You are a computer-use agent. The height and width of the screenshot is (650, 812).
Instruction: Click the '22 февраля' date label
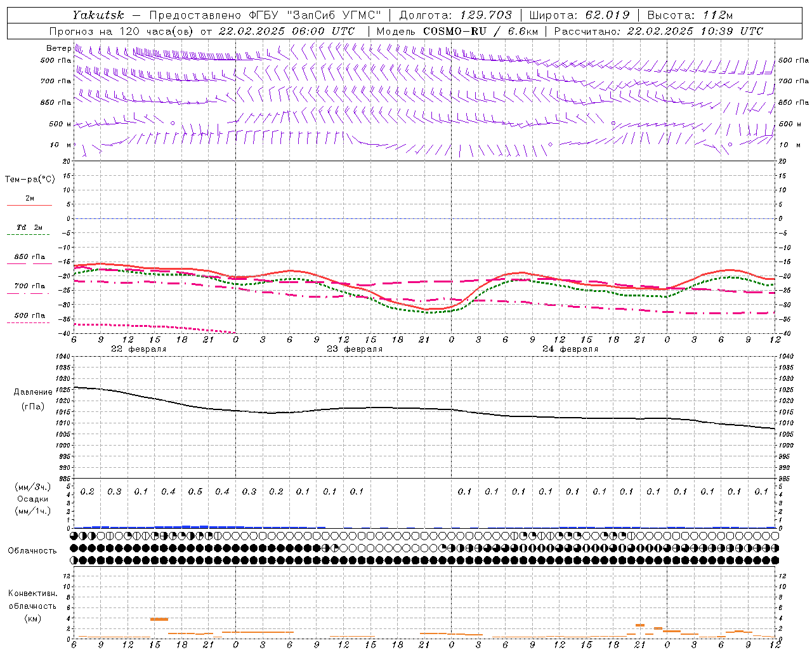point(139,349)
